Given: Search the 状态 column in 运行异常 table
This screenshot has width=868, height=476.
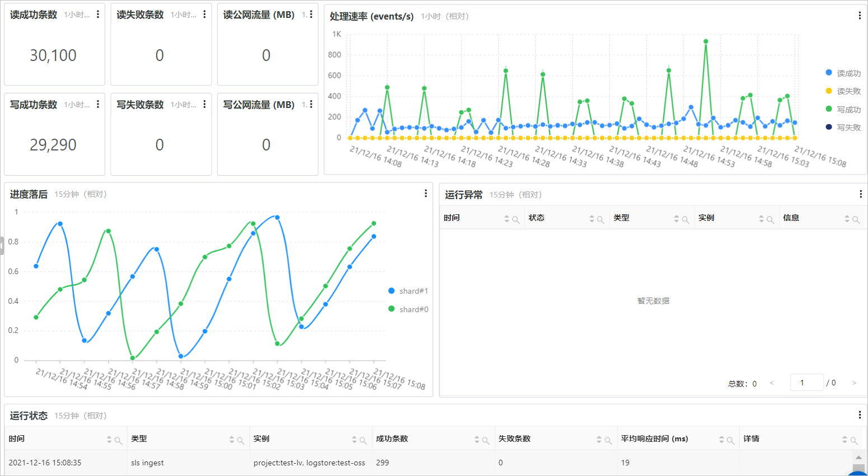Looking at the screenshot, I should pos(600,219).
